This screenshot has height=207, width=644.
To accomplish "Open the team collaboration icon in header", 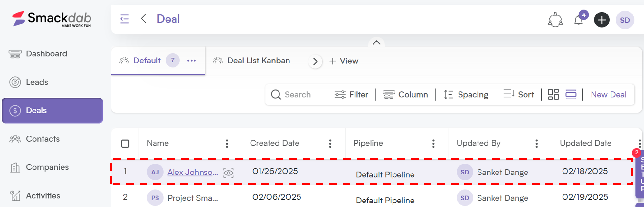I will [x=555, y=20].
